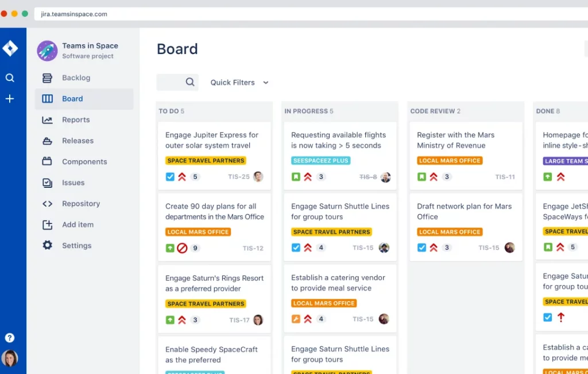Select Board in the sidebar navigation
The image size is (588, 374).
pos(72,98)
